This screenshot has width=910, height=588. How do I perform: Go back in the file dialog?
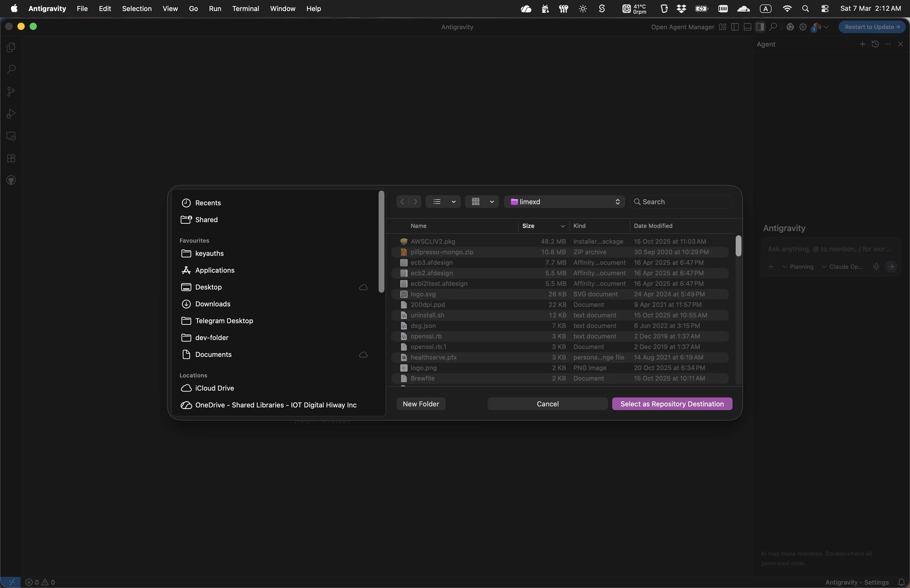point(403,202)
